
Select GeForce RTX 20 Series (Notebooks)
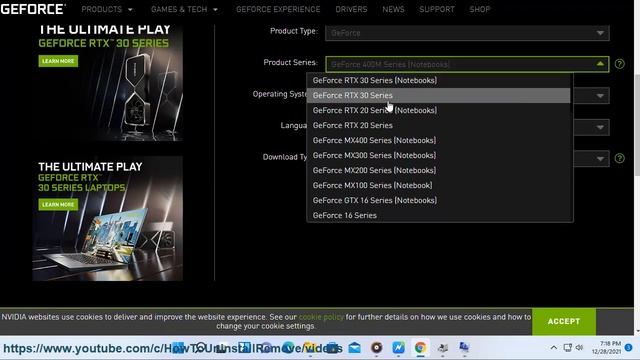point(439,111)
